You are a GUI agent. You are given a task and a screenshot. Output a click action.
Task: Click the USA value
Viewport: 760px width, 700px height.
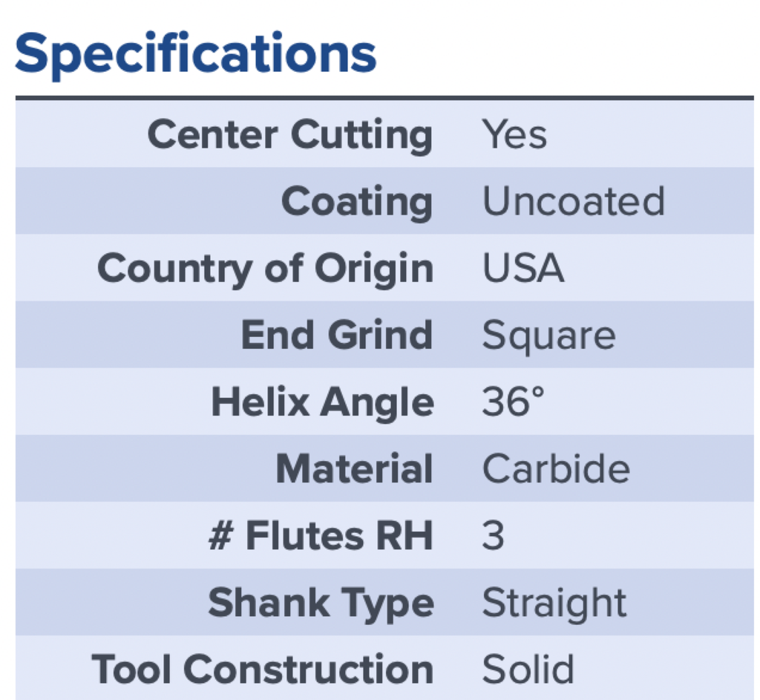point(523,268)
